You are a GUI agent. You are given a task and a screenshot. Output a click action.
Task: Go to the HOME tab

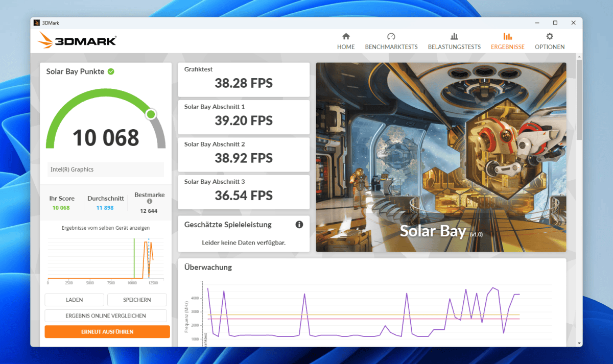346,41
